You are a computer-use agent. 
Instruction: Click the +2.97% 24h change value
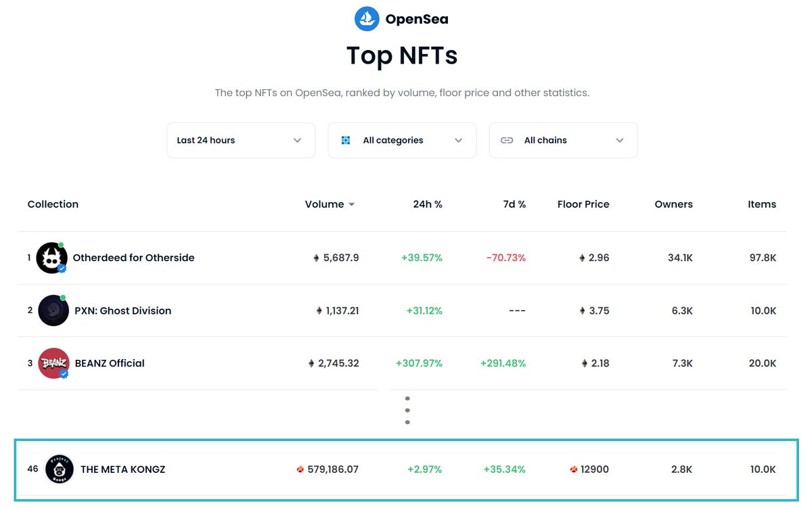coord(424,469)
